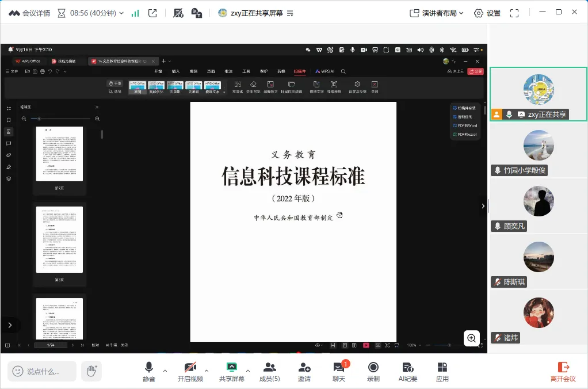Screen dimensions: 588x389
Task: Toggle camera with 开启视频 button
Action: pos(190,371)
